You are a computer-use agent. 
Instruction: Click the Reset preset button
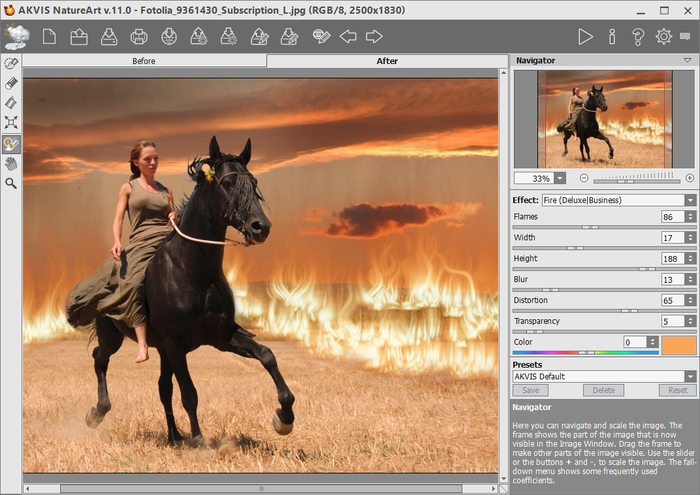(x=678, y=390)
